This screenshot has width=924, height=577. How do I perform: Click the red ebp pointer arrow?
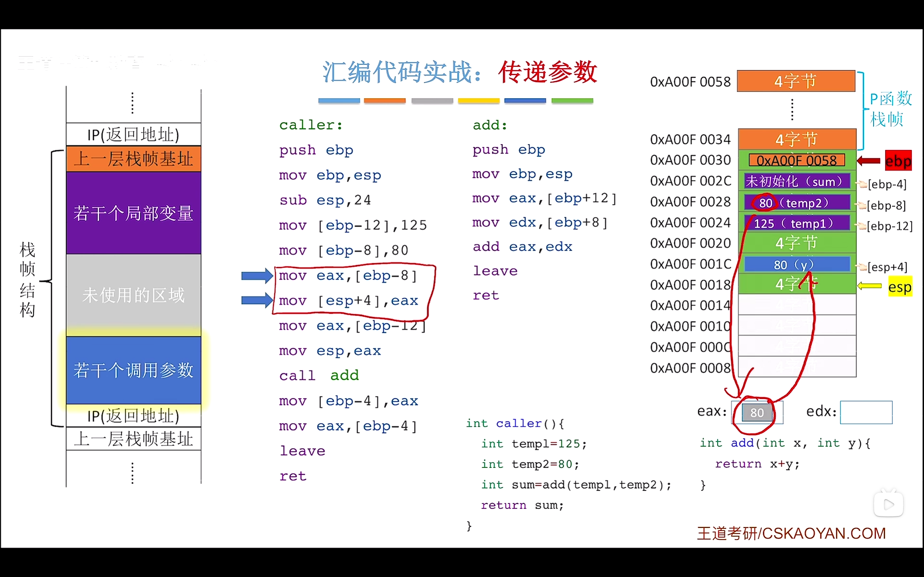(x=869, y=161)
